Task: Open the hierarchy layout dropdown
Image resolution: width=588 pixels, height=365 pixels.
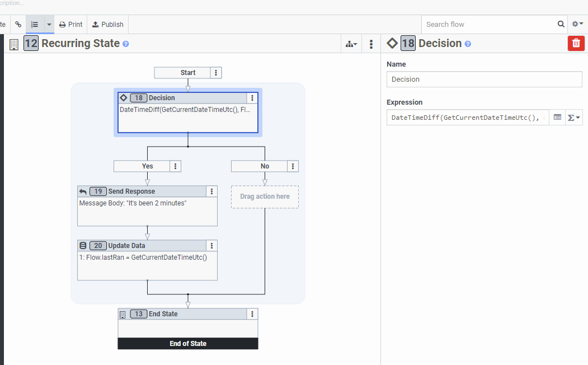Action: point(351,44)
